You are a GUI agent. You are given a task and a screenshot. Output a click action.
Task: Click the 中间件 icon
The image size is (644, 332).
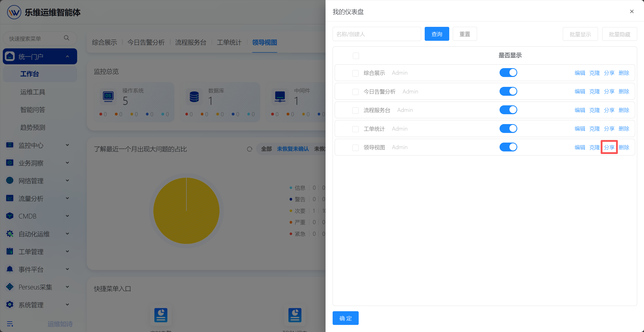[280, 96]
